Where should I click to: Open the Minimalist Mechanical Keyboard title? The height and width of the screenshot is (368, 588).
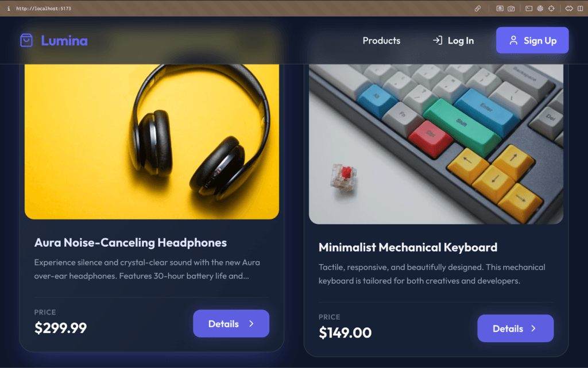(x=408, y=247)
